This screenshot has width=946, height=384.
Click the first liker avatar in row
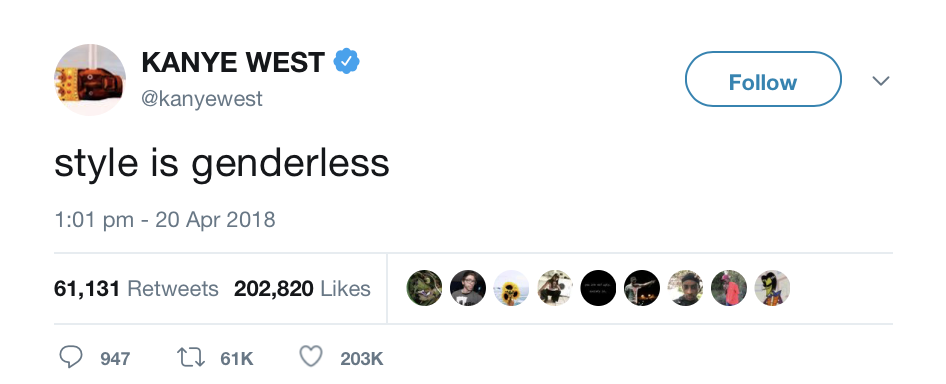[x=424, y=288]
